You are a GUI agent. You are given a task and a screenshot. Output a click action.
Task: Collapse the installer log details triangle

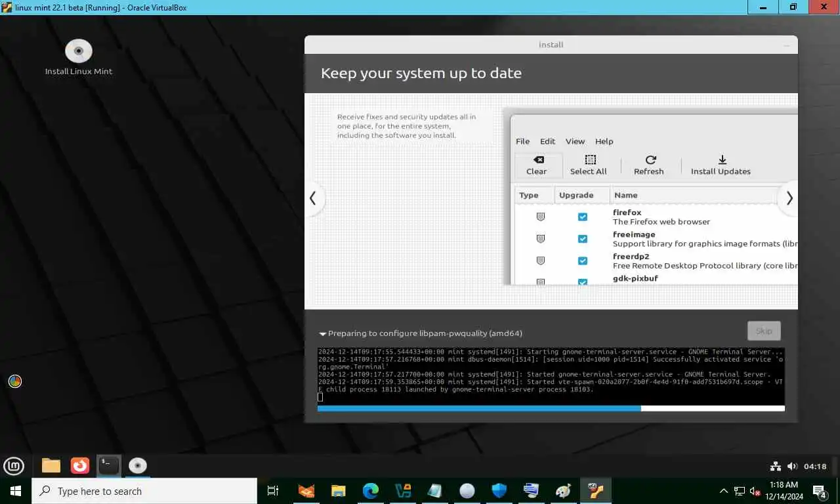pos(322,334)
